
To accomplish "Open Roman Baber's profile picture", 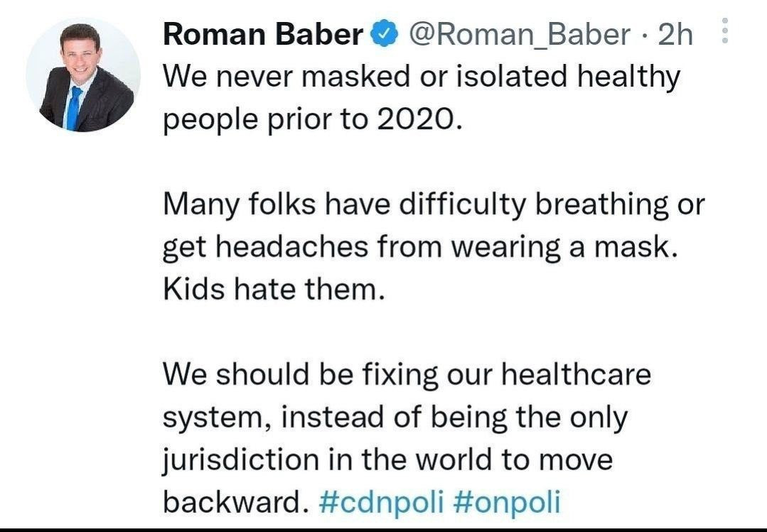I will coord(83,76).
